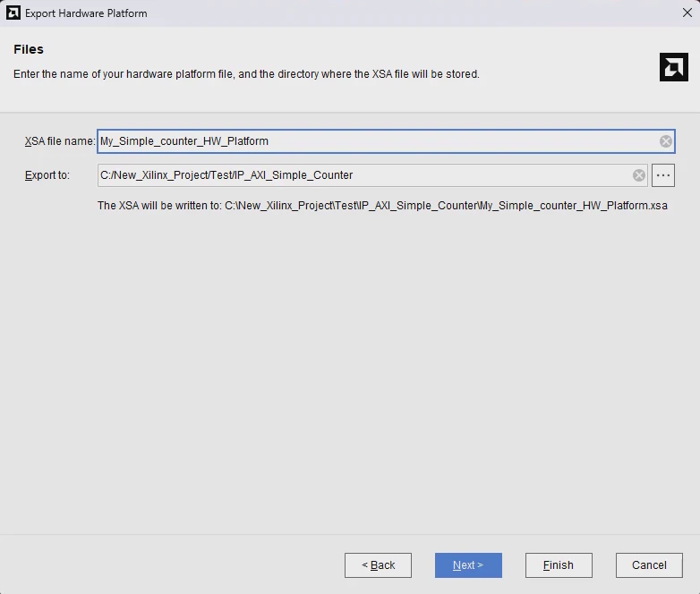Click inside the Export to path field
700x594 pixels.
(364, 175)
